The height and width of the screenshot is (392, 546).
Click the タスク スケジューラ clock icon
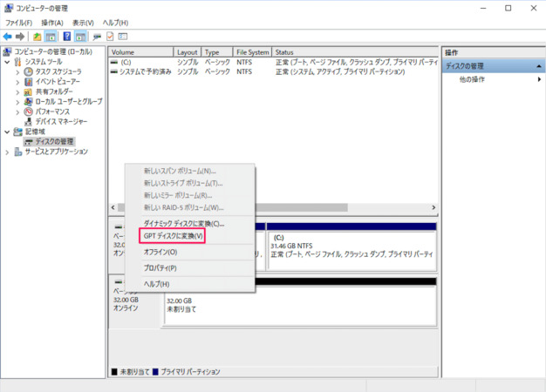[28, 71]
